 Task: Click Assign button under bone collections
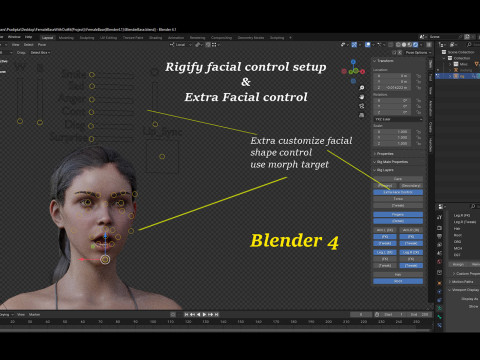[458, 264]
